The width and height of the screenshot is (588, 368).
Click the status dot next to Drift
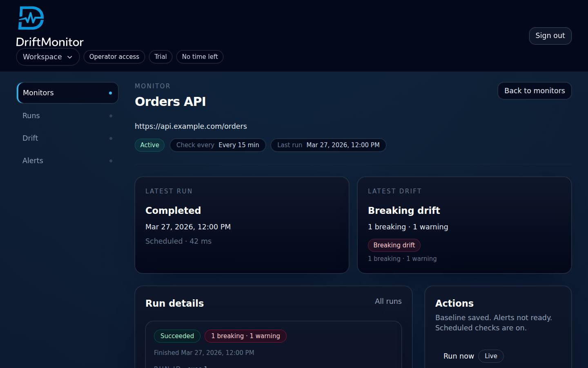[x=111, y=138]
